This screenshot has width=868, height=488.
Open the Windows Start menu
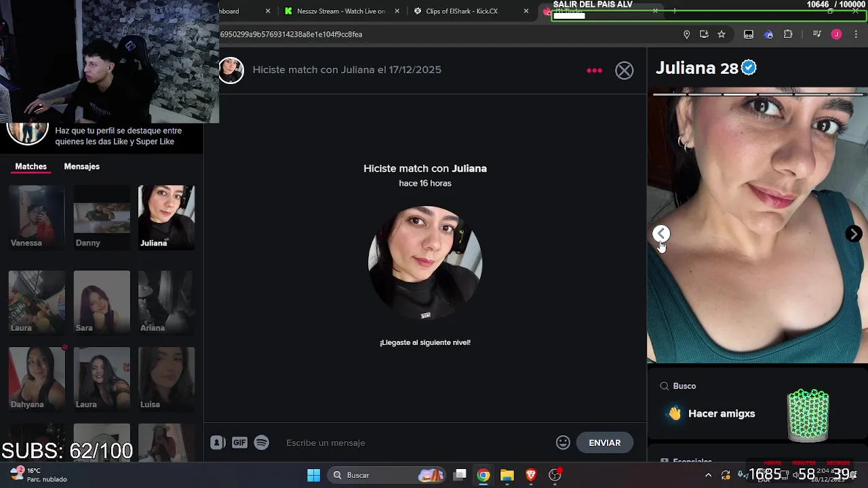pos(313,475)
